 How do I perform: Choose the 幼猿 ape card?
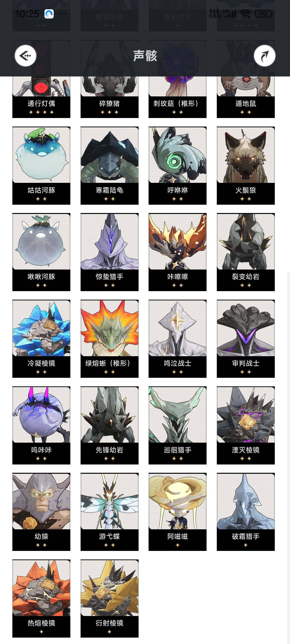(x=41, y=512)
